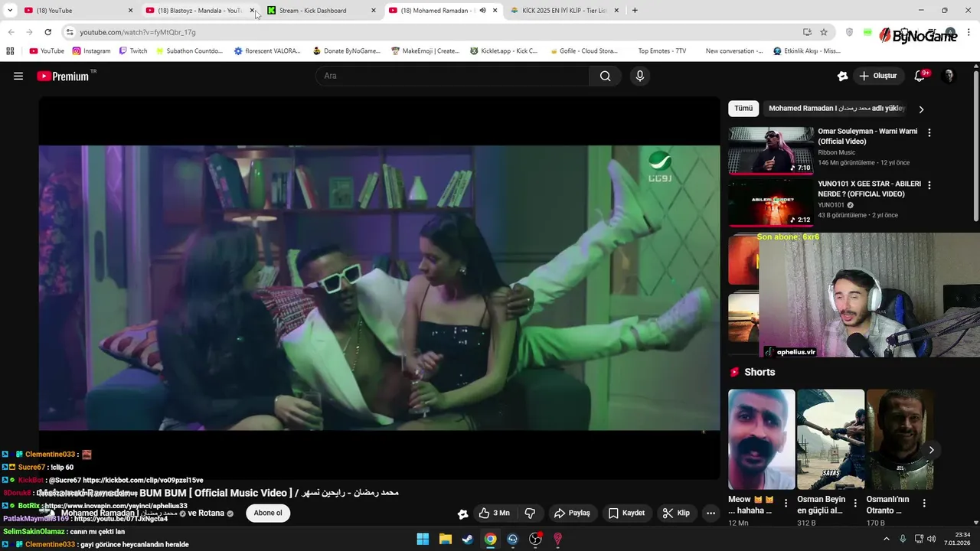Click the search magnifier button
980x551 pixels.
click(x=606, y=76)
